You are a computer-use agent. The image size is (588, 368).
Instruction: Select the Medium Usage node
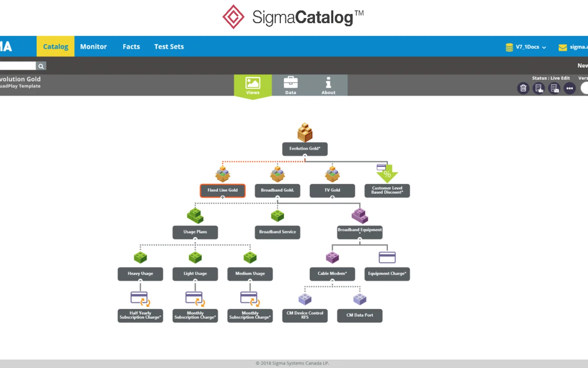tap(250, 274)
